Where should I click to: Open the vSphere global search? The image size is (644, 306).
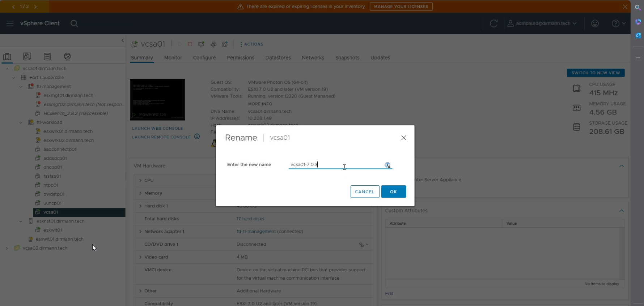point(74,23)
